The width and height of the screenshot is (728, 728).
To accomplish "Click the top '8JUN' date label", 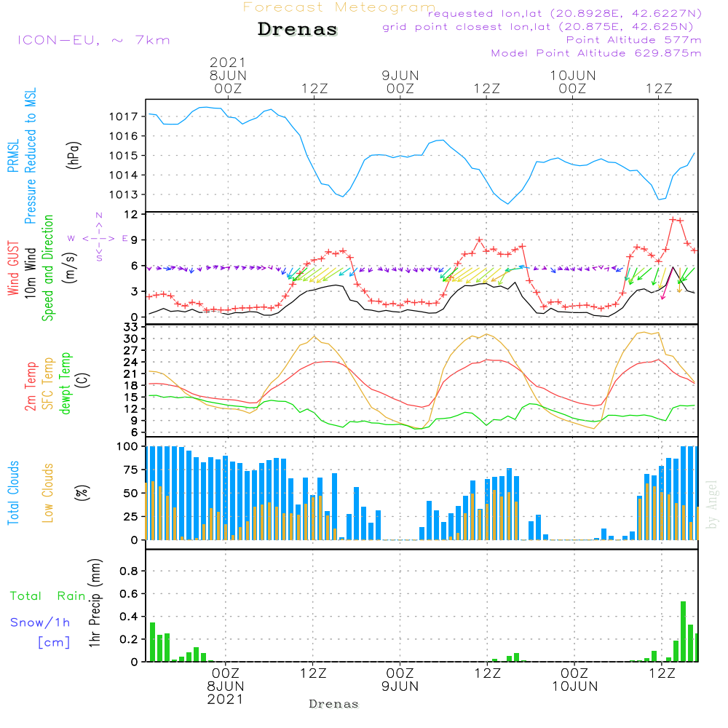I will [227, 75].
